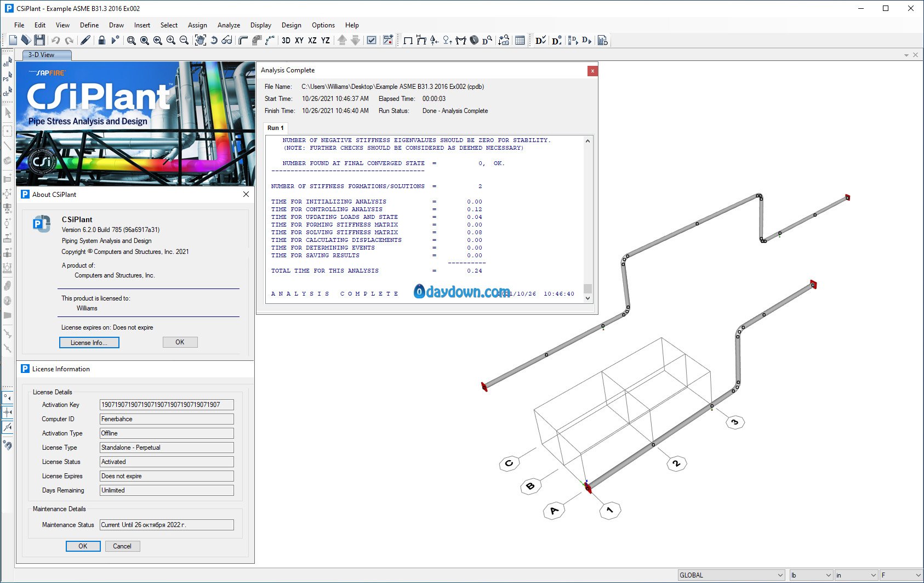Open the Assign menu
This screenshot has width=924, height=583.
point(197,25)
